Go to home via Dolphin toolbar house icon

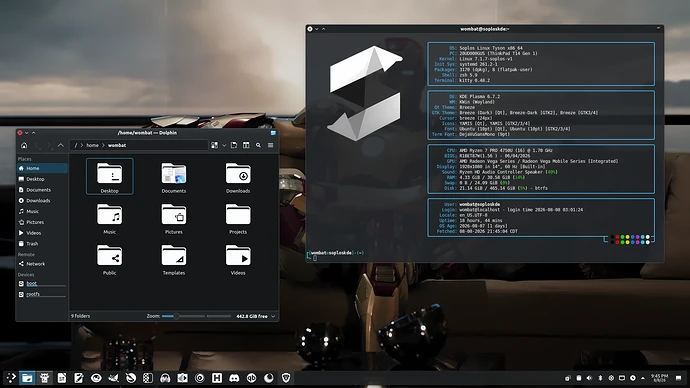24,145
